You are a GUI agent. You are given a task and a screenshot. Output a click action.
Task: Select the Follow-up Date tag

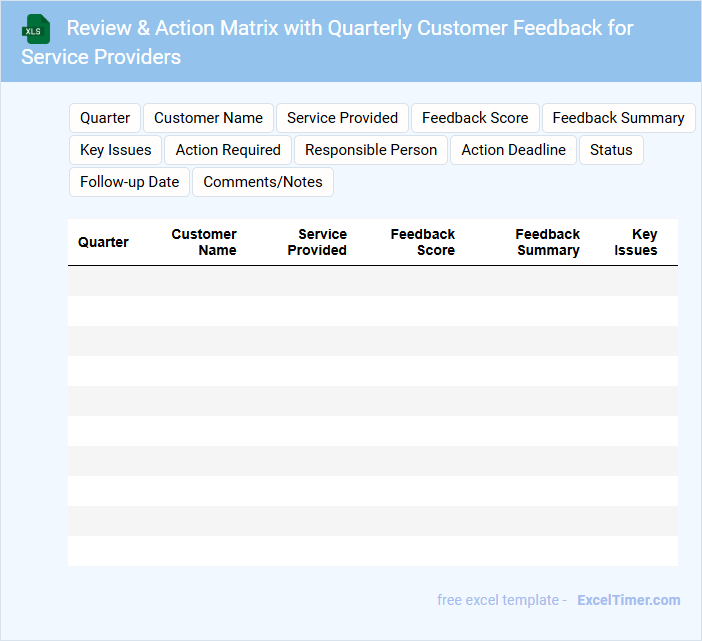129,182
